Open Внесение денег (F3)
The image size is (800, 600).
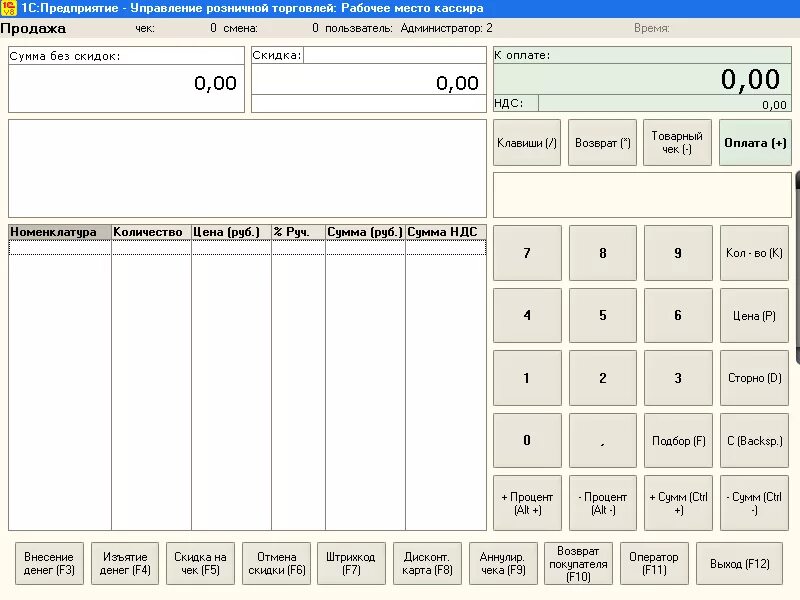(x=49, y=563)
